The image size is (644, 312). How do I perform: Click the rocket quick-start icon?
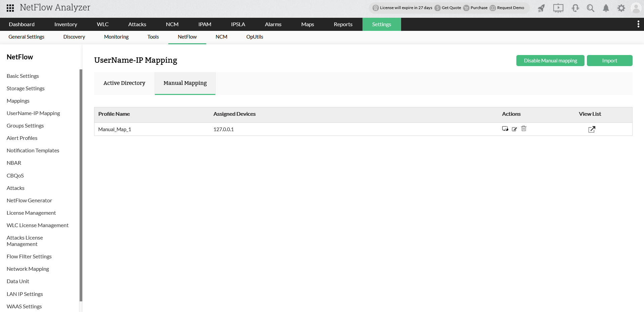pyautogui.click(x=541, y=8)
